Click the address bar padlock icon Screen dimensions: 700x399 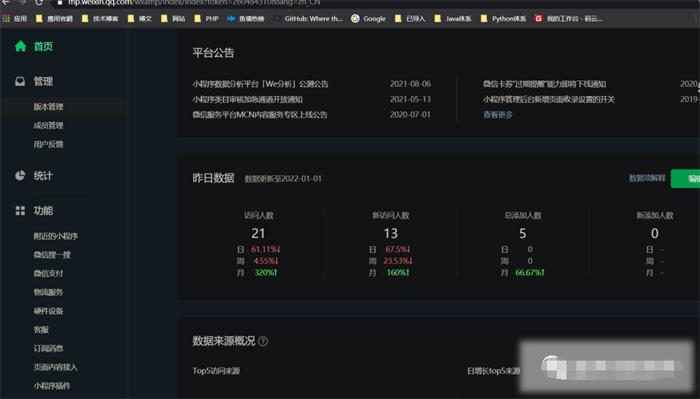point(60,3)
